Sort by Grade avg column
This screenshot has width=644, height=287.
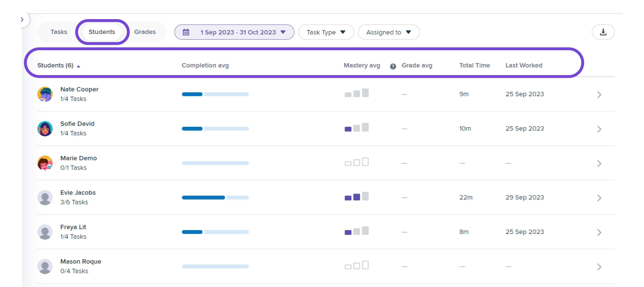pos(417,65)
